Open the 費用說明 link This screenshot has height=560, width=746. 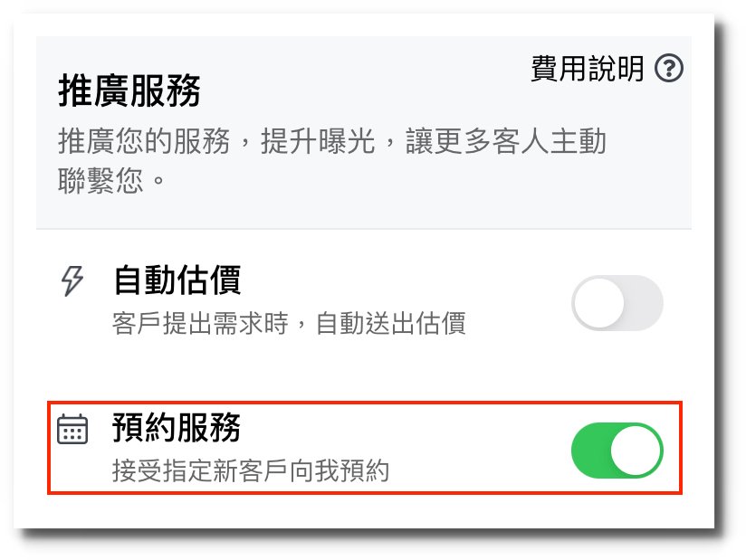588,69
